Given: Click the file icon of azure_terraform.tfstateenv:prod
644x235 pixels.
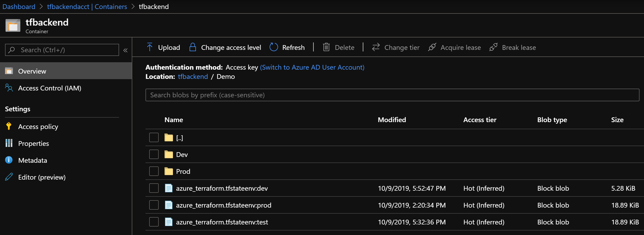Looking at the screenshot, I should click(169, 205).
